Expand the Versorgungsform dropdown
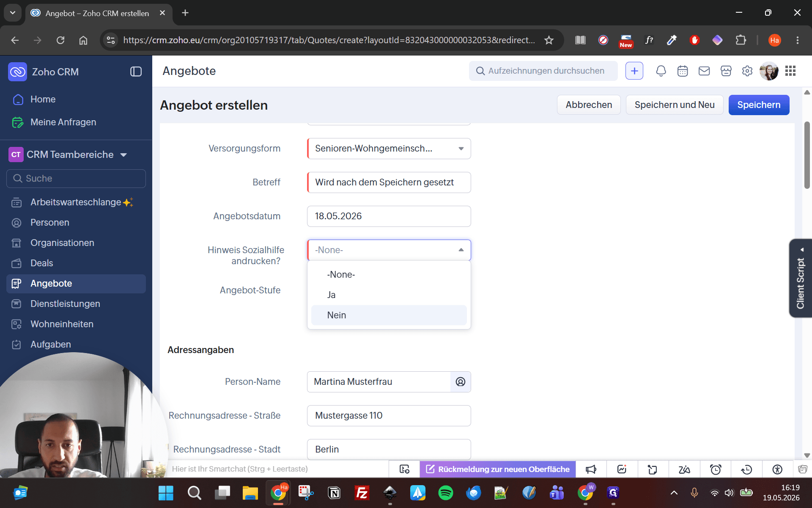This screenshot has width=812, height=508. 389,149
